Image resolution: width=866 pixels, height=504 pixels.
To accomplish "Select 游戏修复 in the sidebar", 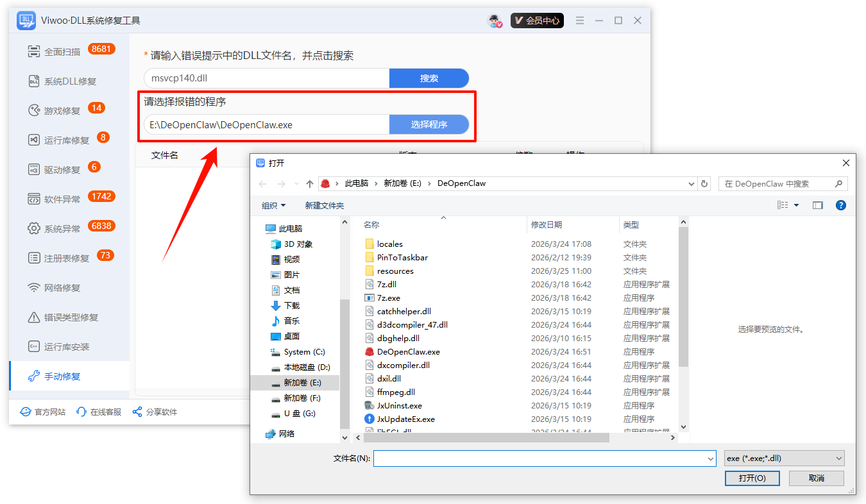I will 62,111.
